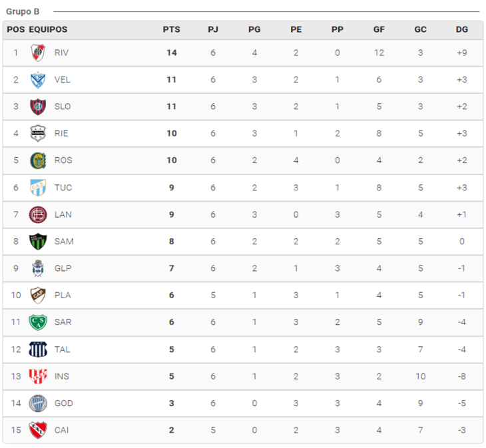Click the Grupo B heading
Viewport: 486px width, 448px height.
coord(23,11)
